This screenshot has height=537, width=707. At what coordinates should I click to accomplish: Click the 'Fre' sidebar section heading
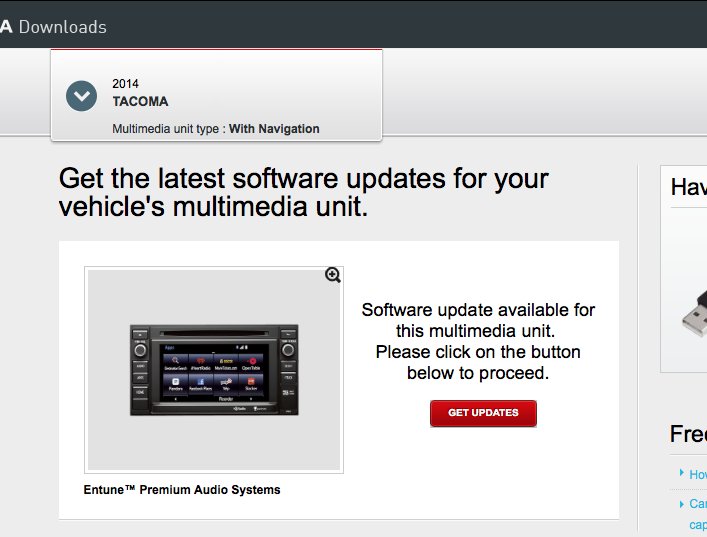click(688, 434)
